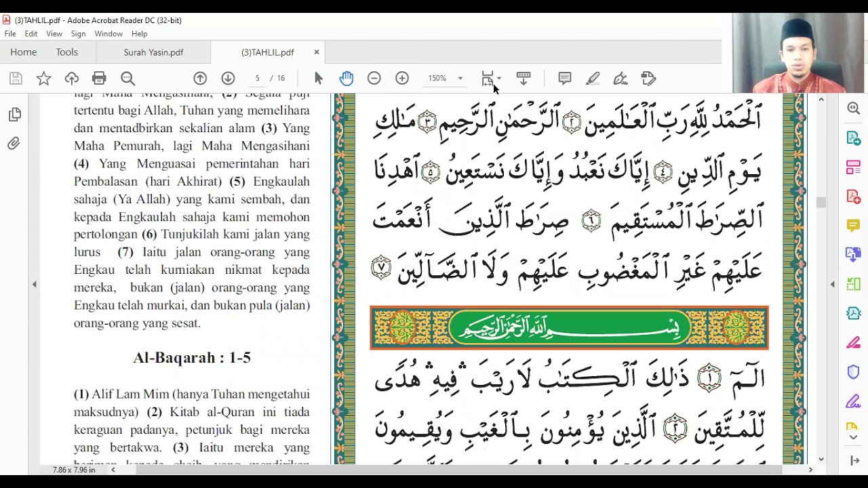The width and height of the screenshot is (868, 488).
Task: Click the horizontal scrollbar left arrow
Action: click(x=113, y=469)
